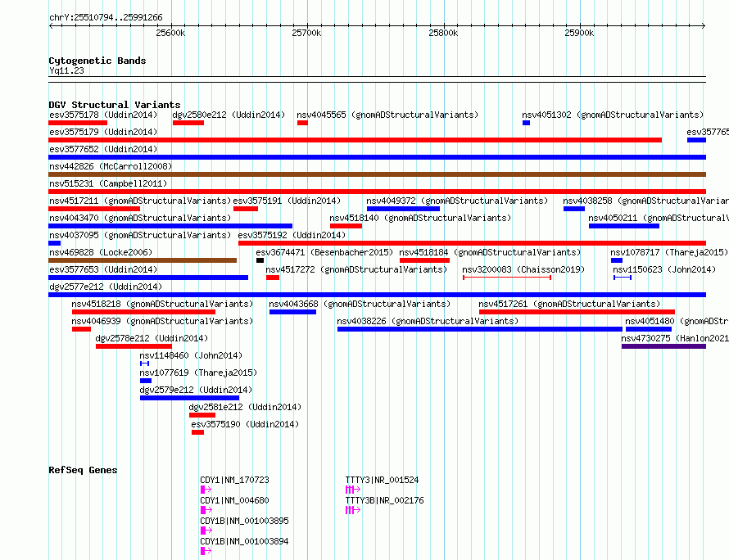
Task: Click the long red bar of esv3575179
Action: (355, 140)
